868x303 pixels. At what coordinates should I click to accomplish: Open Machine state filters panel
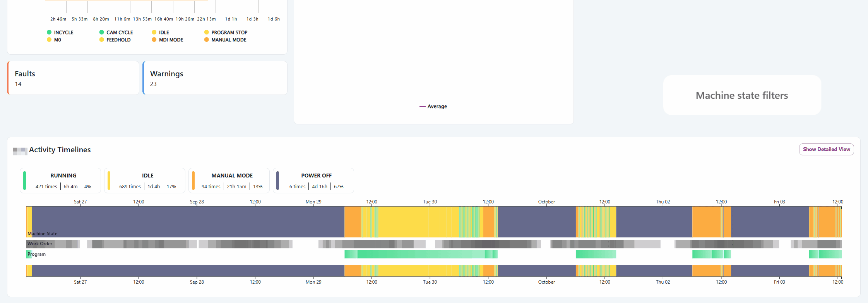742,95
